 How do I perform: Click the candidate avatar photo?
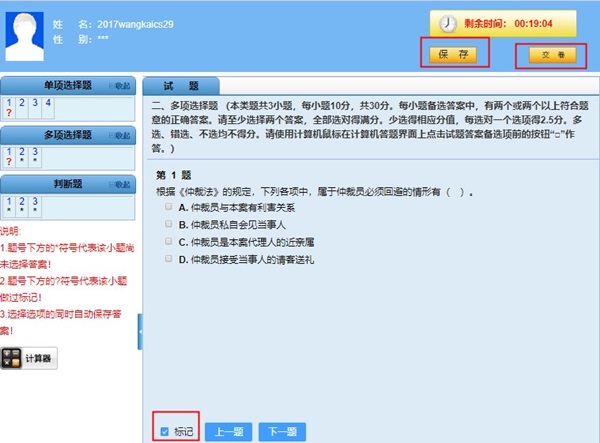click(24, 37)
